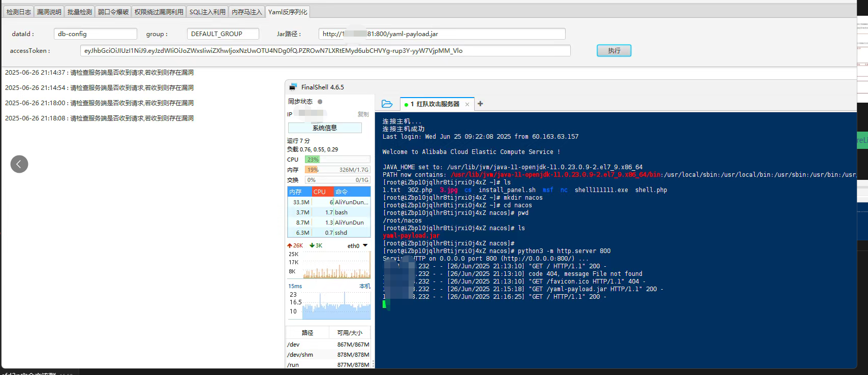Click yaml-payload.jar in the terminal listing
The image size is (868, 375).
411,236
